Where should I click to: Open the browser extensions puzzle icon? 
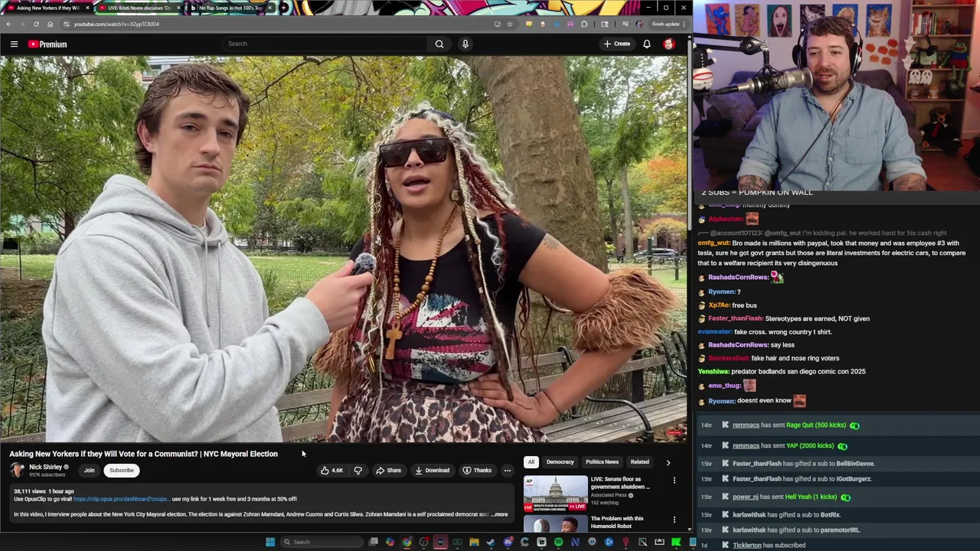(x=584, y=24)
